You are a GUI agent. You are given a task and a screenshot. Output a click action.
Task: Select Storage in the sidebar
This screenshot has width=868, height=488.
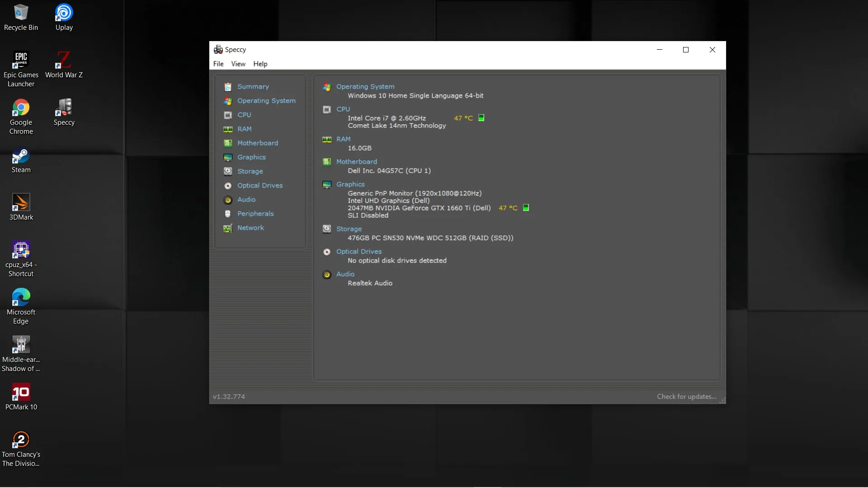click(x=250, y=171)
